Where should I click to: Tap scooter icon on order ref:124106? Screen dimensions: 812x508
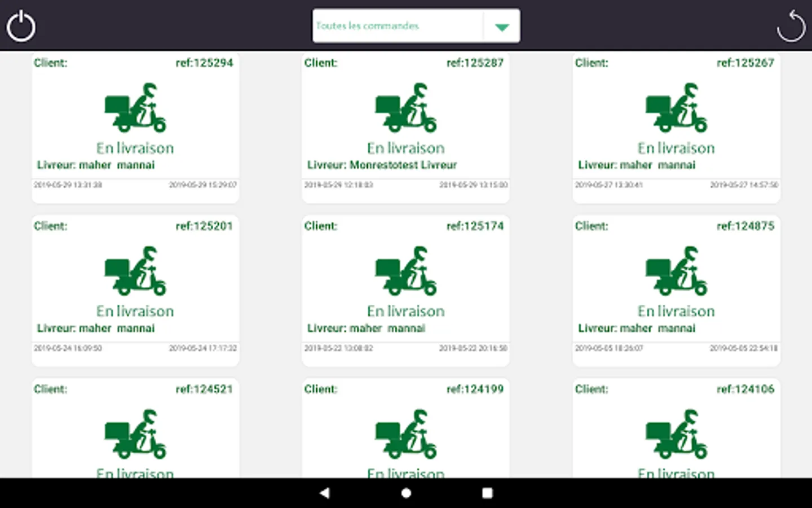point(677,434)
